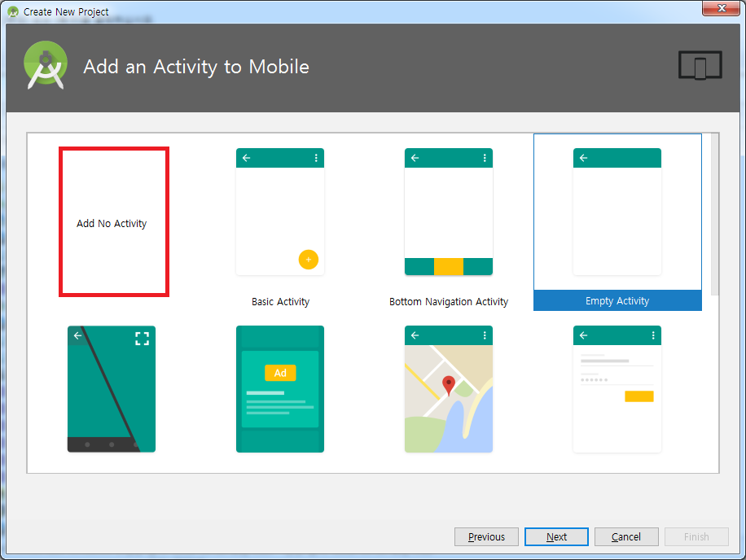Click the Basic Activity label
The height and width of the screenshot is (560, 746).
tap(280, 302)
